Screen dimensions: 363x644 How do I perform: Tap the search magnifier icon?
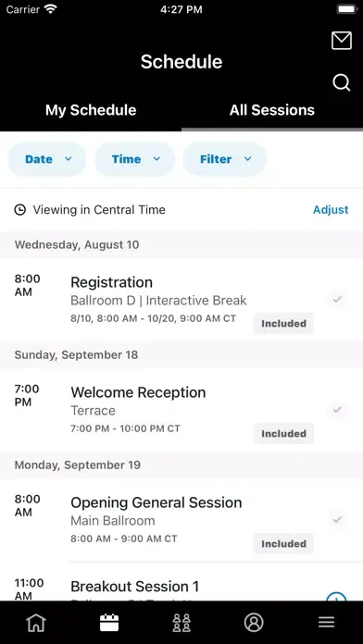[x=341, y=82]
